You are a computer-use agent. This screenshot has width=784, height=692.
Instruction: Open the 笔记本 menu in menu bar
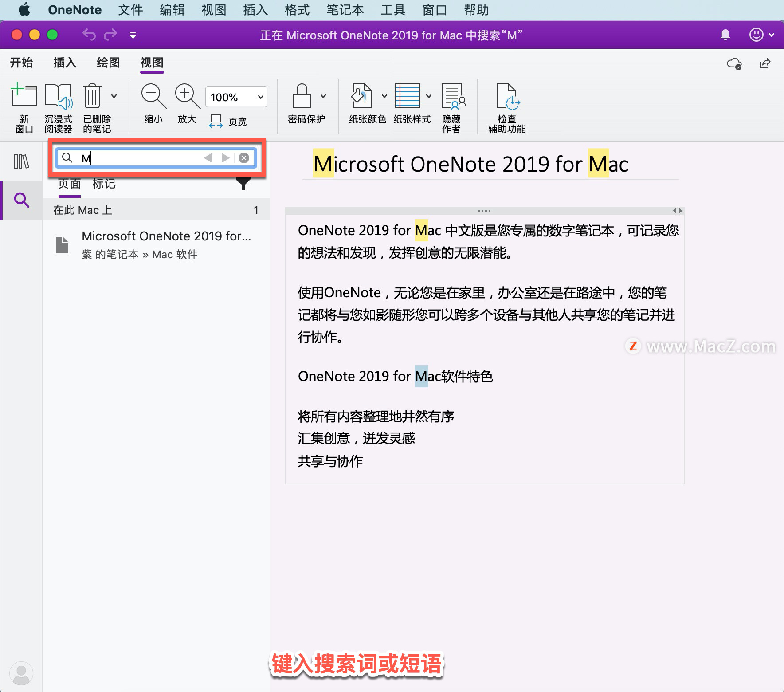[345, 10]
